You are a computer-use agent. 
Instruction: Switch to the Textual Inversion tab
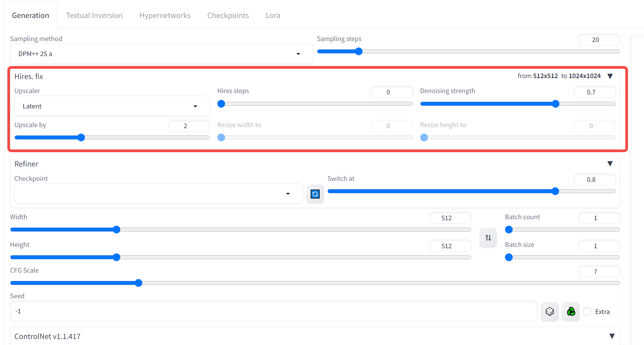pyautogui.click(x=94, y=15)
